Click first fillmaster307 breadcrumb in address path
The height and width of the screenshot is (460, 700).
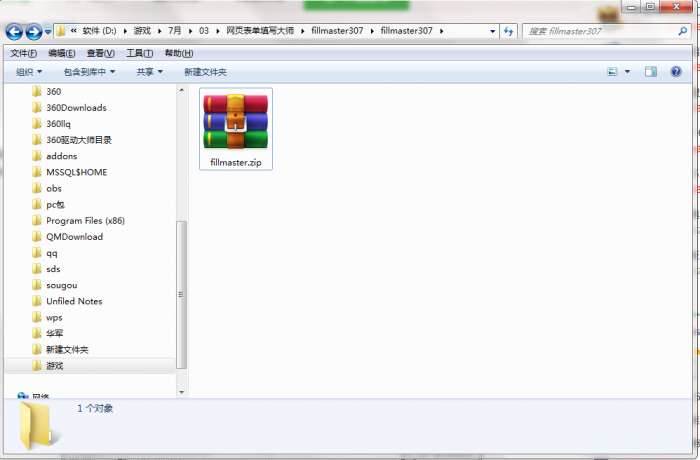[337, 31]
